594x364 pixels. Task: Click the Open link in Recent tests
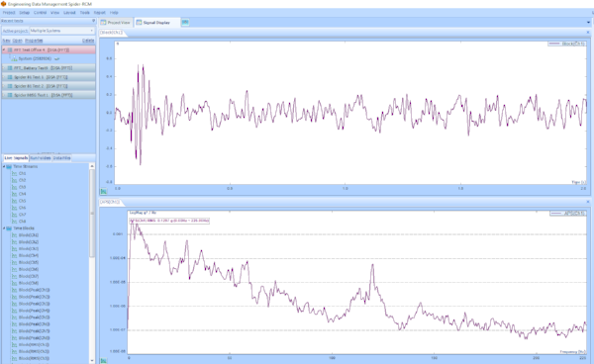coord(18,41)
